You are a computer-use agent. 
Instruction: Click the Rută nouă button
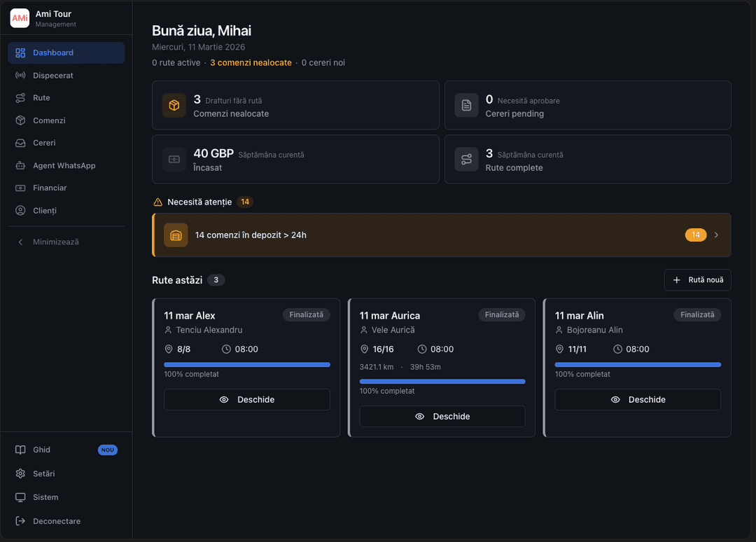pos(697,279)
